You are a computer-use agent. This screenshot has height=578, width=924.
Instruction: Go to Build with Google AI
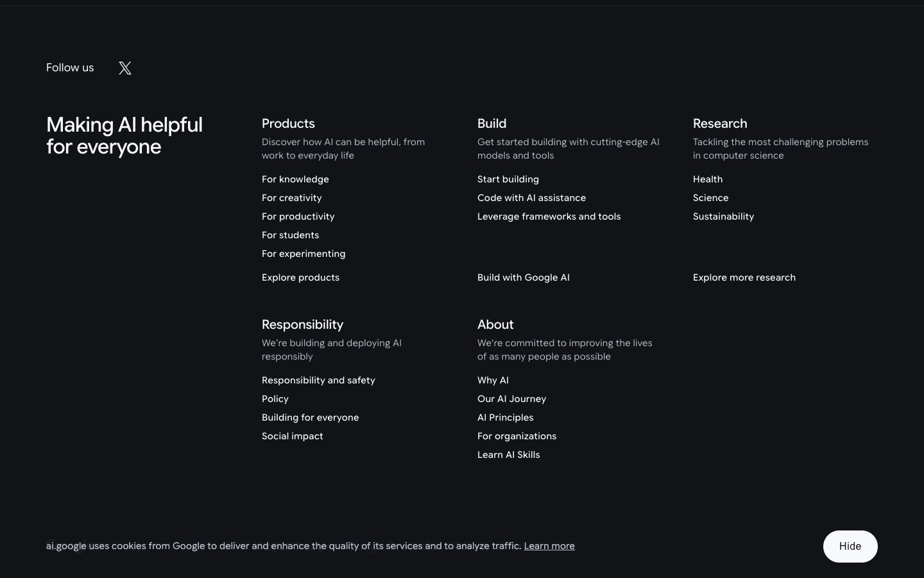pyautogui.click(x=524, y=277)
